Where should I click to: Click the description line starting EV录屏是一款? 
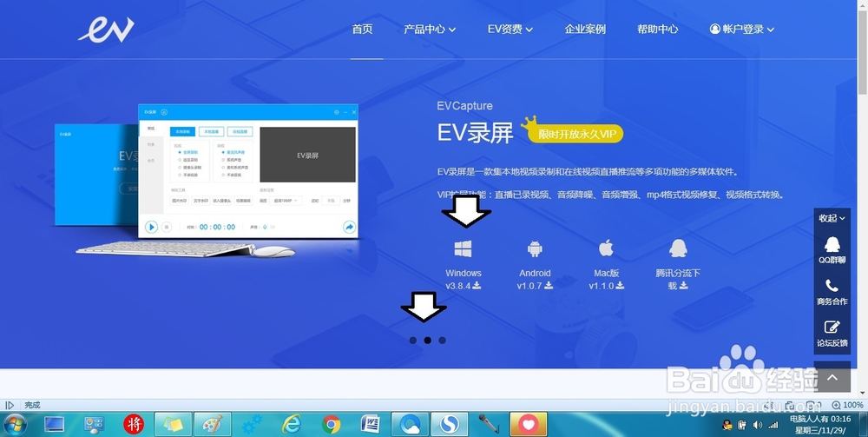(588, 172)
